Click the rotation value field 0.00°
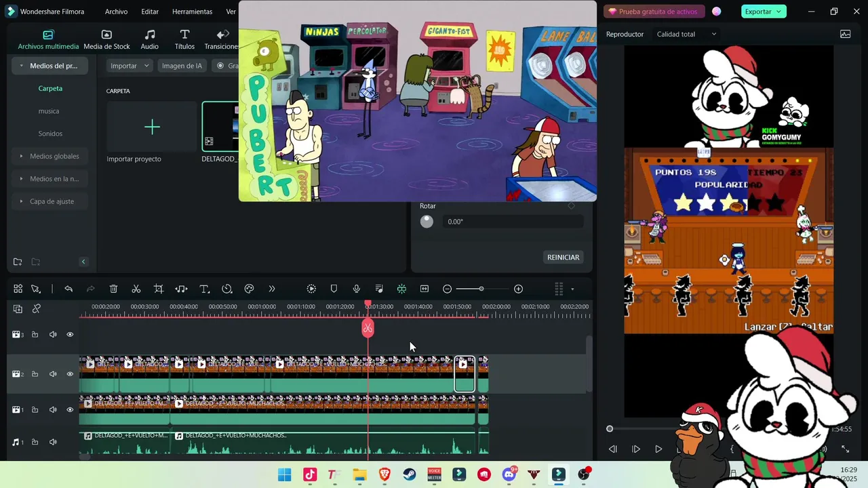The image size is (868, 488). 512,222
